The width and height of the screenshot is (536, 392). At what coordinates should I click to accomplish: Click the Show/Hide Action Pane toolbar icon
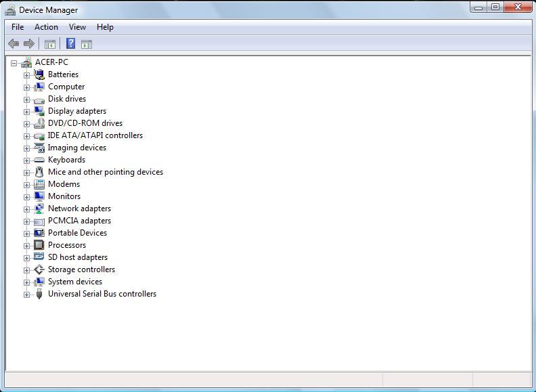coord(87,44)
